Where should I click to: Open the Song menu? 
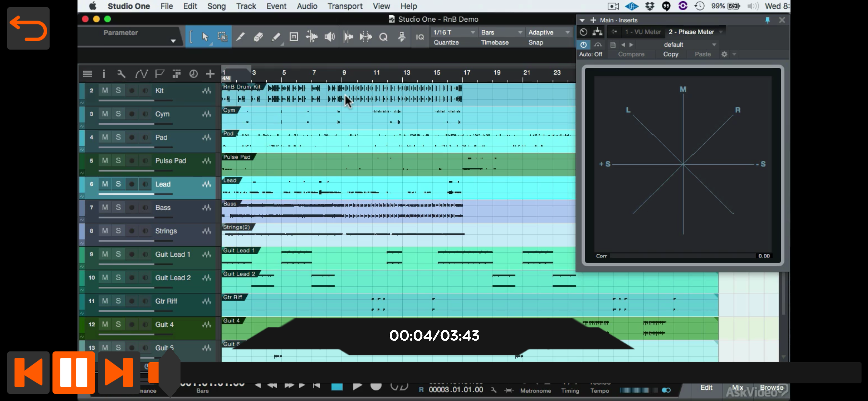coord(216,6)
